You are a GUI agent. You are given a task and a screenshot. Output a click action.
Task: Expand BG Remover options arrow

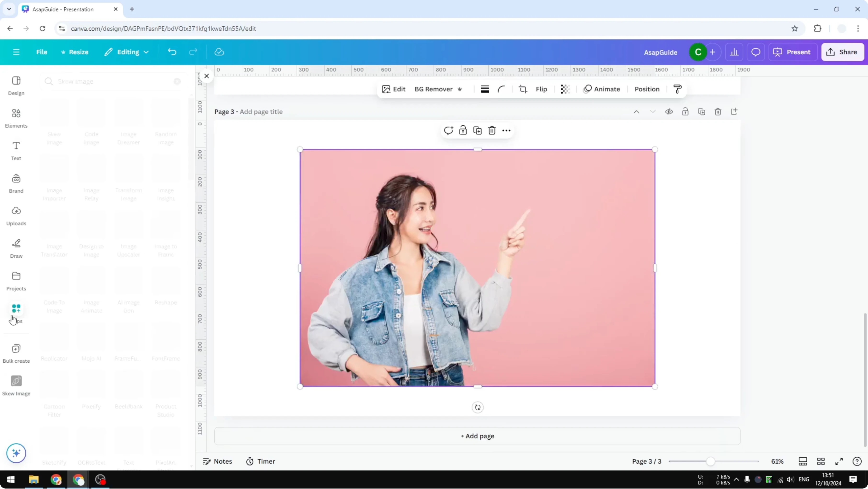pos(460,89)
